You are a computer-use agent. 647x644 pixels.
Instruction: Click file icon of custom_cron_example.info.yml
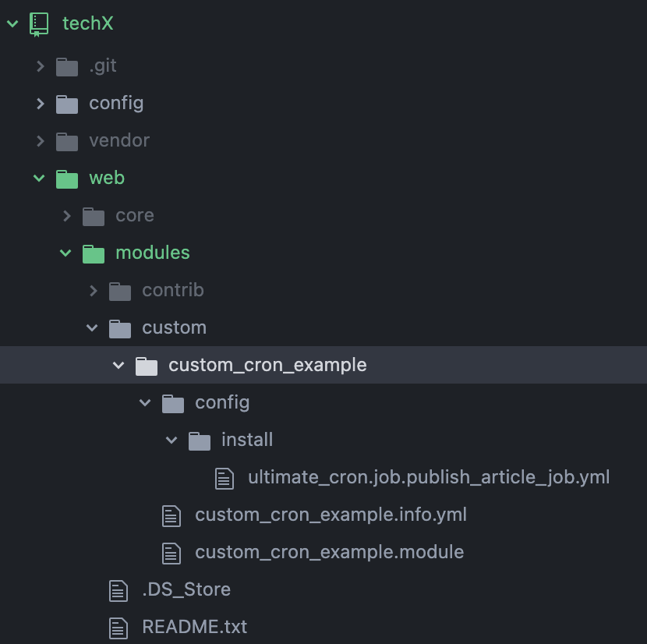[171, 516]
